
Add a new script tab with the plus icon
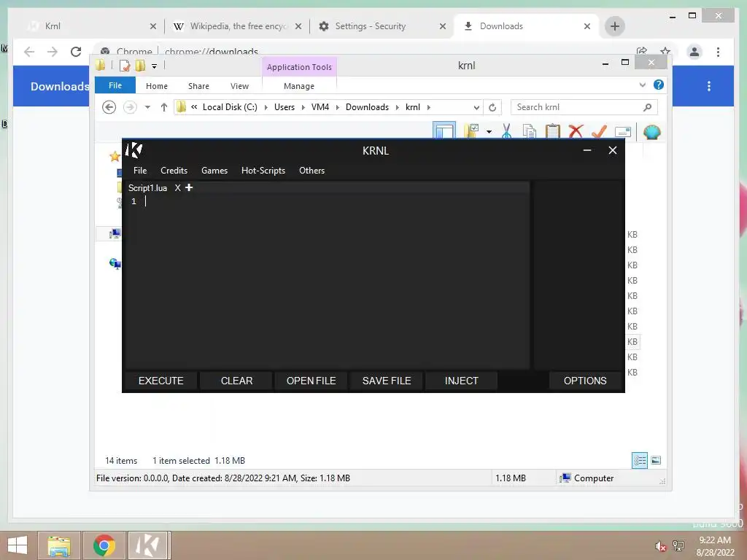point(189,187)
